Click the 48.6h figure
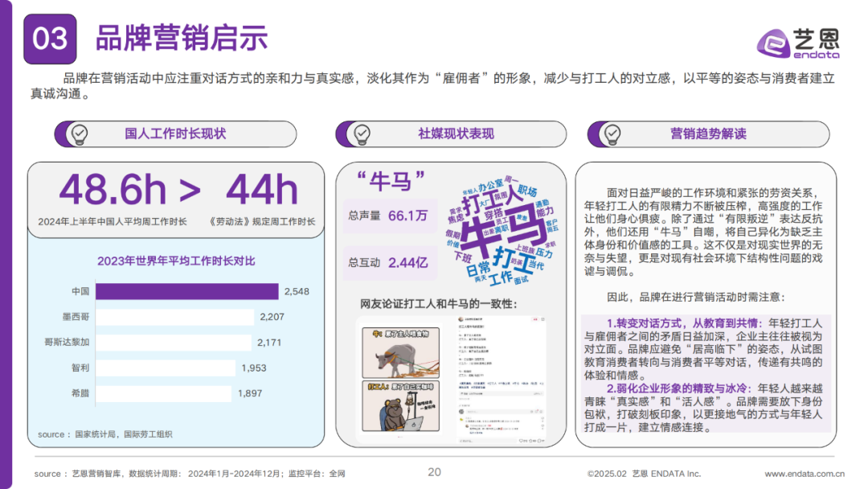 click(x=113, y=190)
